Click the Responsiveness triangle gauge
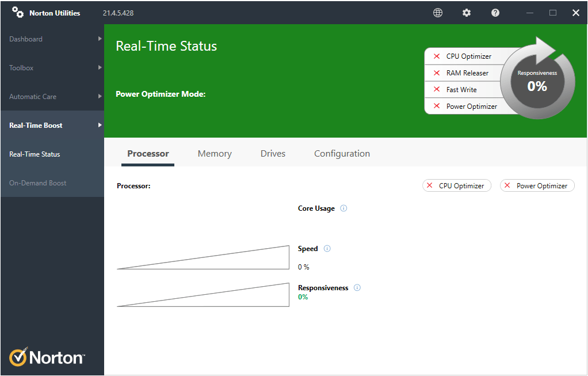This screenshot has height=376, width=588. (203, 295)
